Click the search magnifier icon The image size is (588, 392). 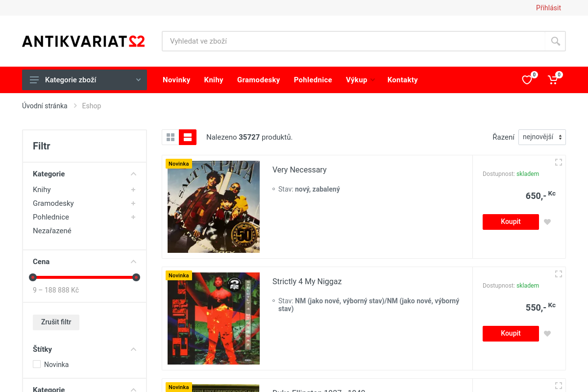pos(555,41)
